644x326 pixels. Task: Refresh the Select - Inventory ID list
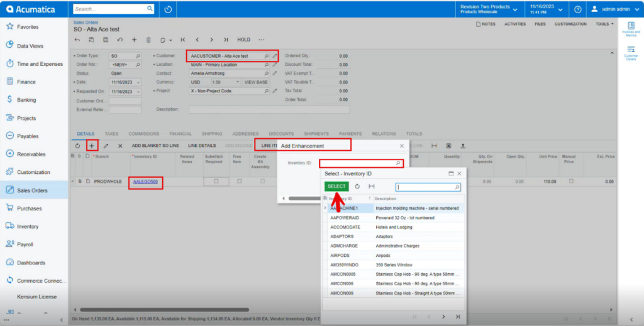point(357,187)
